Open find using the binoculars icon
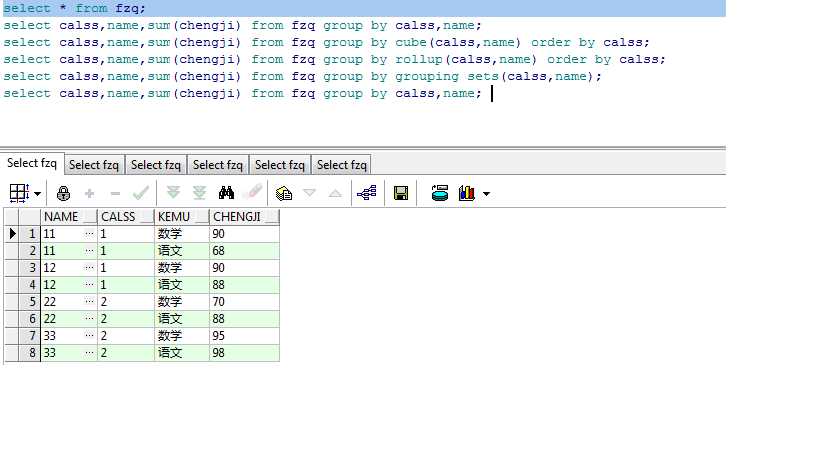The image size is (819, 460). pyautogui.click(x=226, y=193)
